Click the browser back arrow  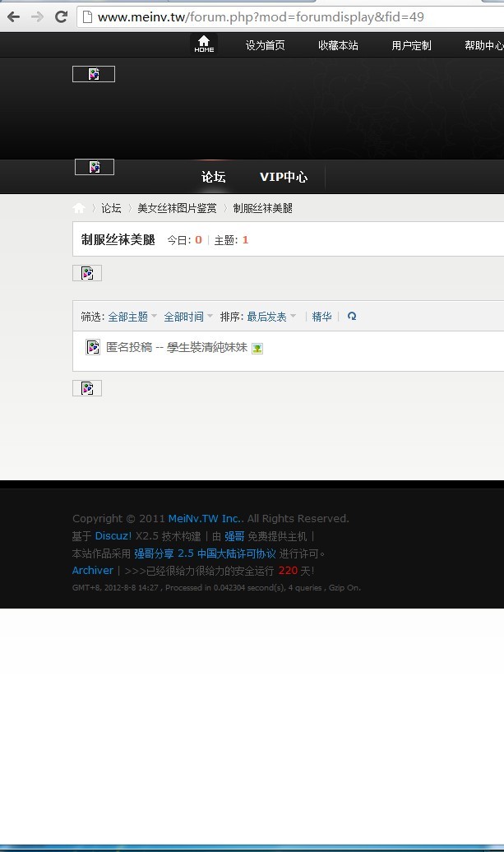[14, 16]
